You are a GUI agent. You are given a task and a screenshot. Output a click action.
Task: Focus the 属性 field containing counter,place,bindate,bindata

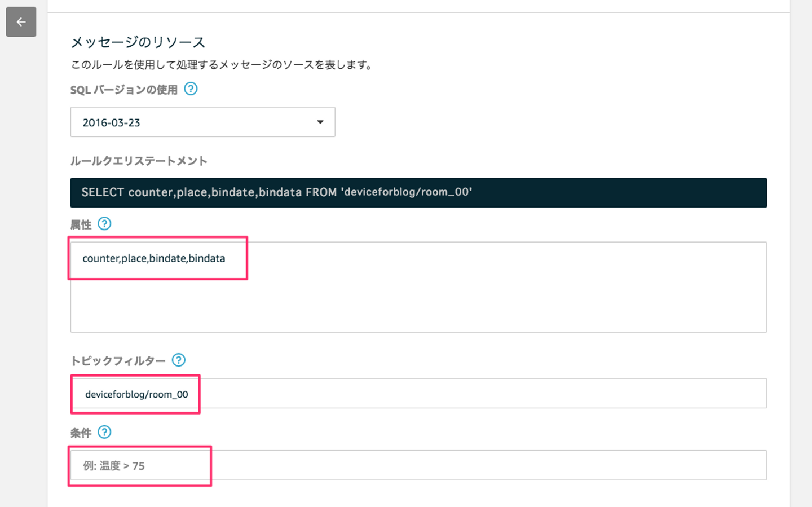418,288
